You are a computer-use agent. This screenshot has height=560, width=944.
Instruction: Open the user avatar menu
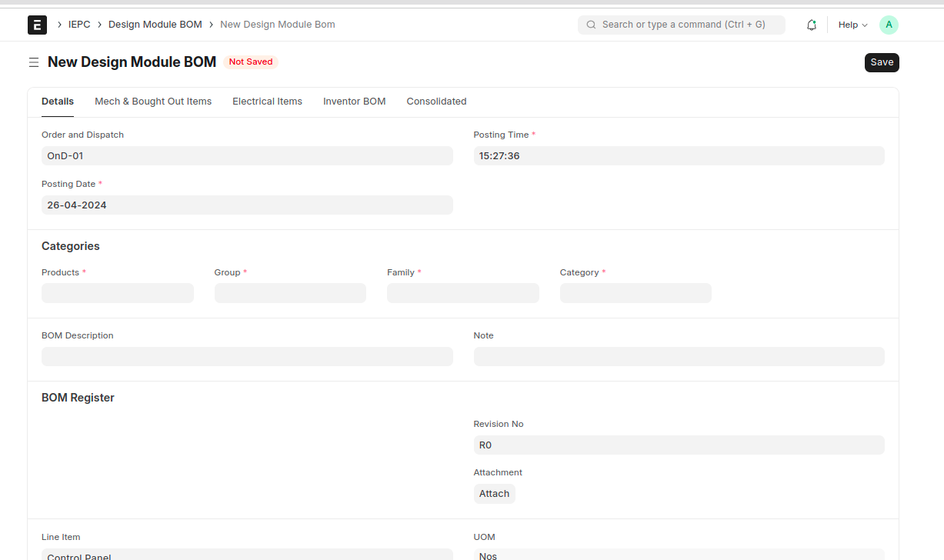point(889,25)
